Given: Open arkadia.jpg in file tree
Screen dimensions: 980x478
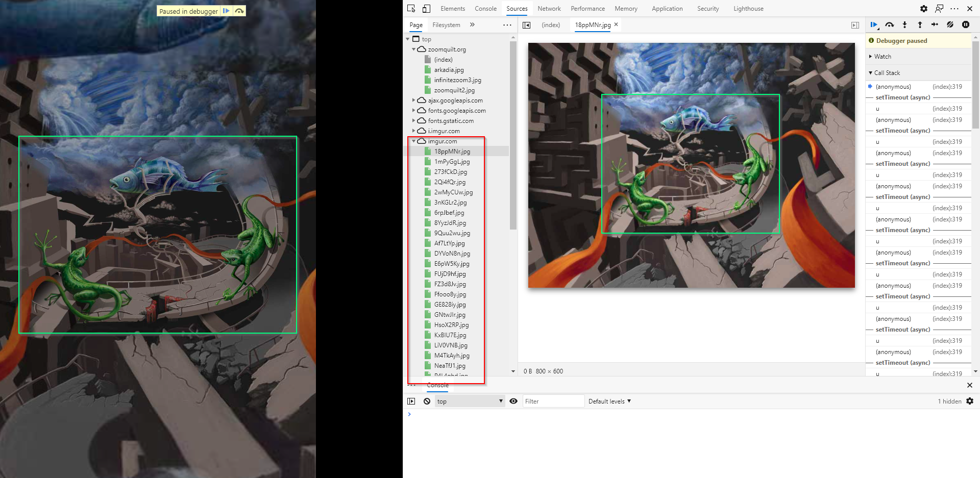Looking at the screenshot, I should [449, 70].
